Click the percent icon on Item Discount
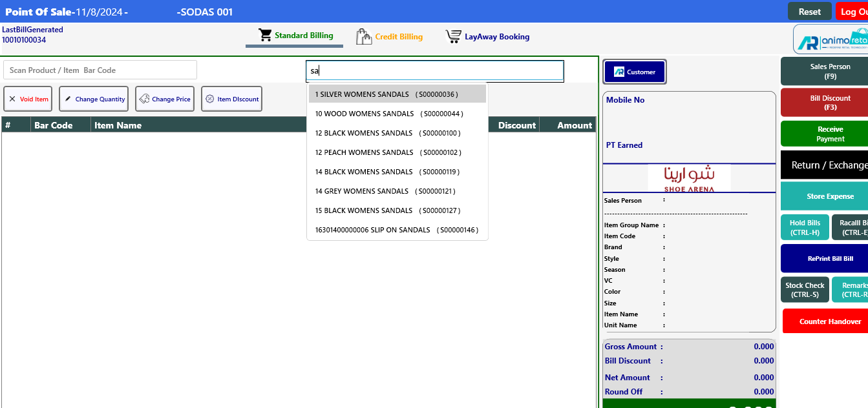The height and width of the screenshot is (408, 868). (209, 99)
